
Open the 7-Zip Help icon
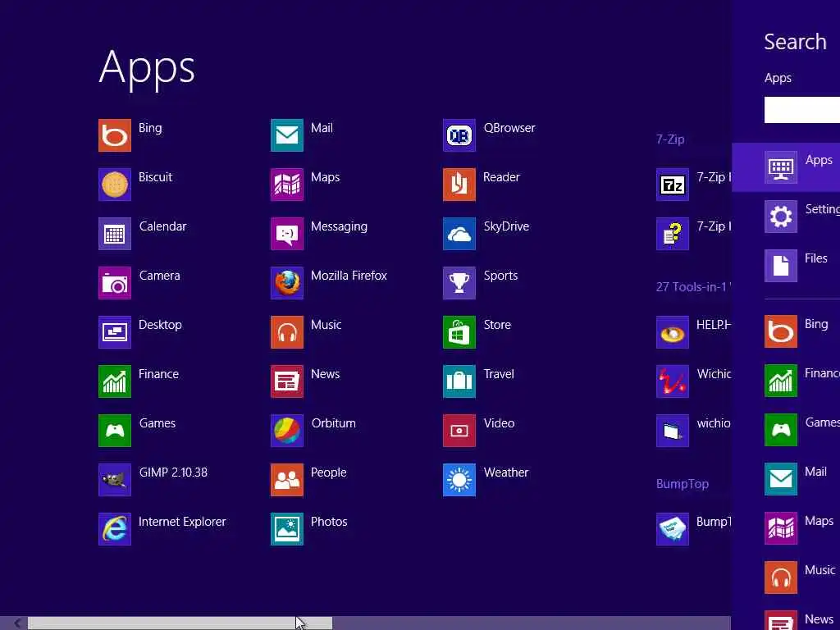coord(673,234)
